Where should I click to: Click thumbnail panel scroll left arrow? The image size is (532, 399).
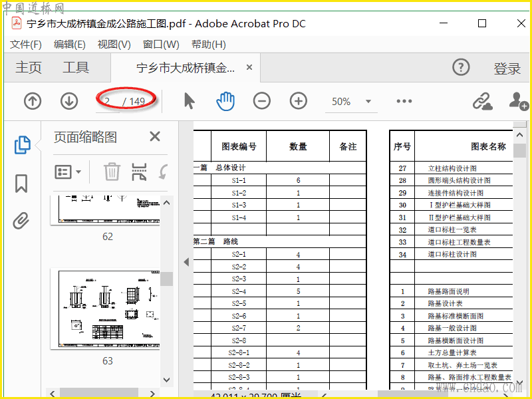(53, 394)
